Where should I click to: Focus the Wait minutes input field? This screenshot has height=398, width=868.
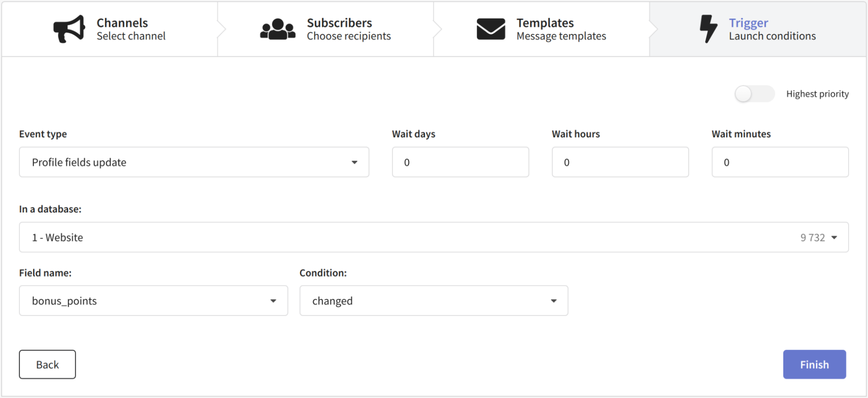780,162
